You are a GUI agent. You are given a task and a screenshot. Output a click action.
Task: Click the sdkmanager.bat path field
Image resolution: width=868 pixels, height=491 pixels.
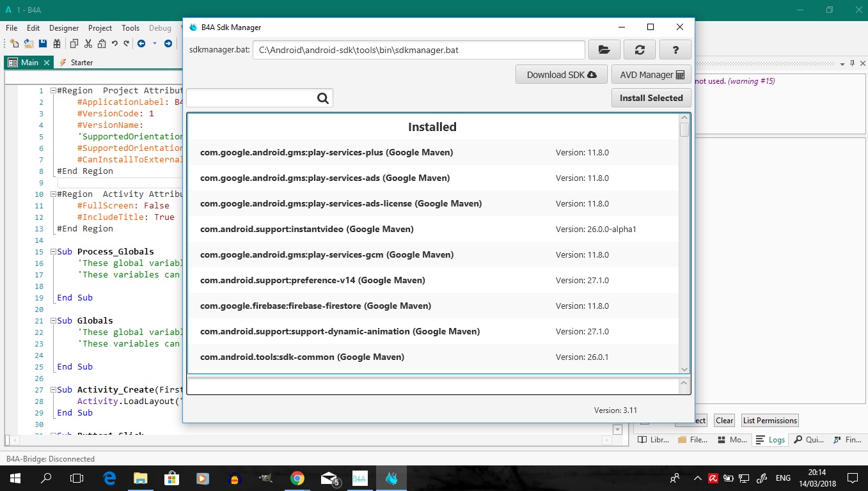tap(419, 50)
